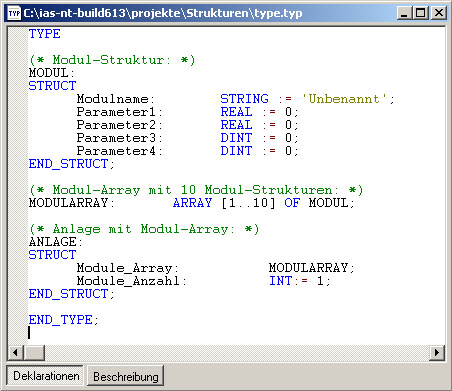Place cursor on the 'MODUL:' line

52,73
